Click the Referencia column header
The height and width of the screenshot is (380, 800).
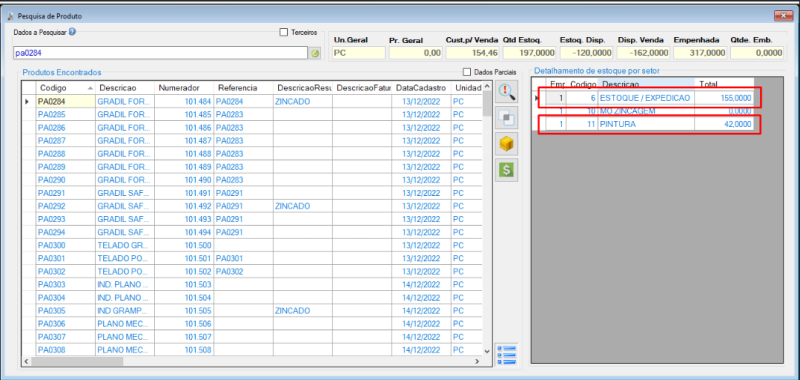pyautogui.click(x=243, y=88)
